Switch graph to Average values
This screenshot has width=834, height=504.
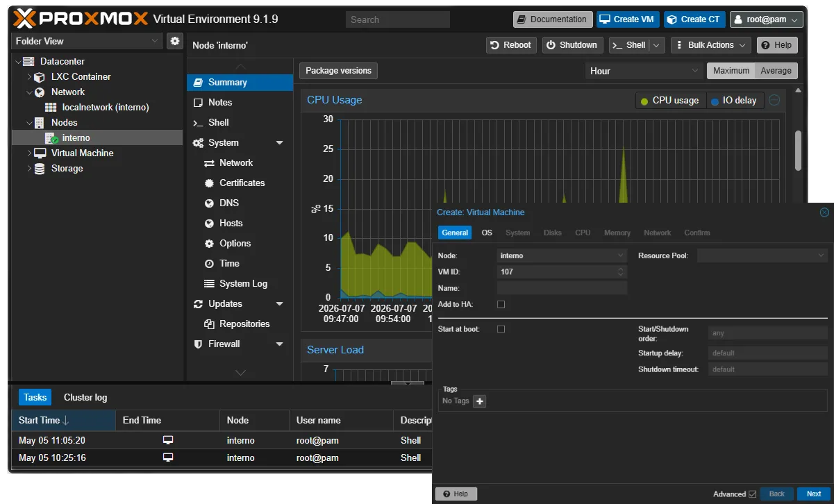pos(776,71)
